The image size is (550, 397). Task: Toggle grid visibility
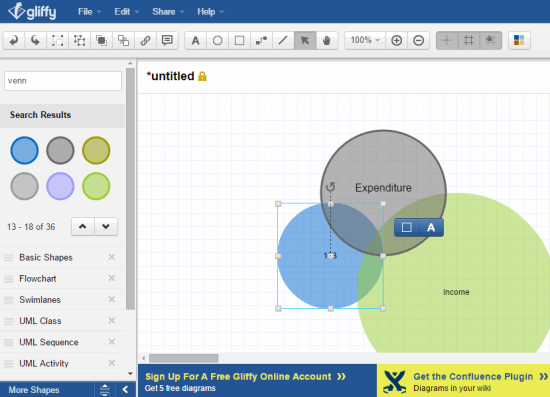tap(469, 41)
